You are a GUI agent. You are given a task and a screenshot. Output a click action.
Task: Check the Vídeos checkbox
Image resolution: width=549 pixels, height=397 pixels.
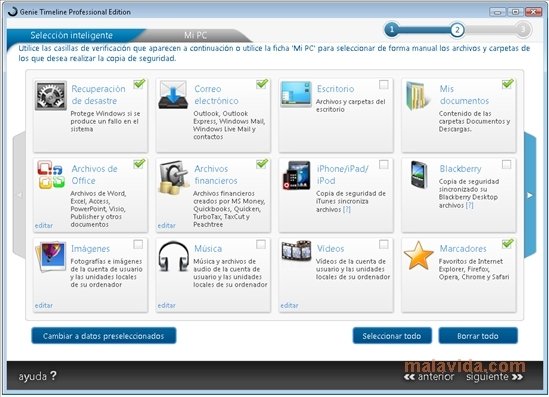click(384, 244)
